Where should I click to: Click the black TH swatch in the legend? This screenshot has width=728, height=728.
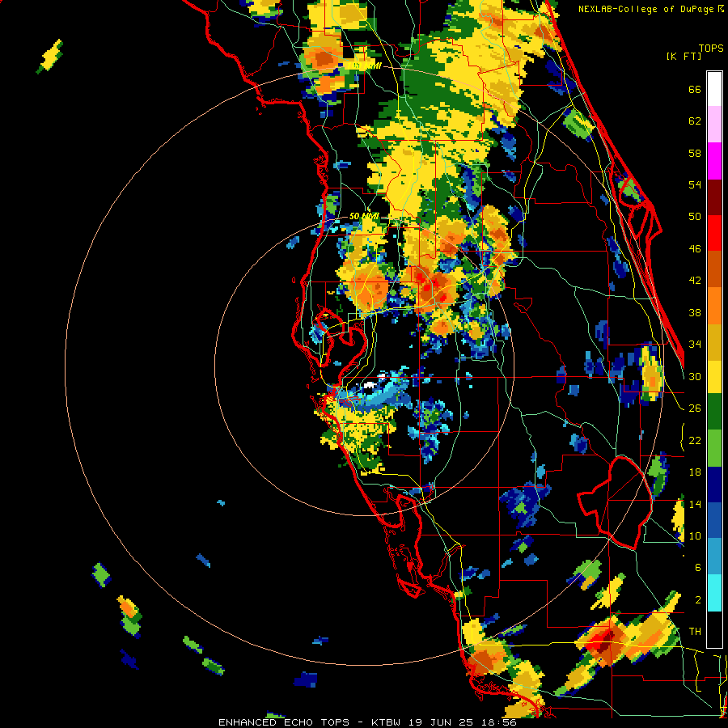pos(714,629)
